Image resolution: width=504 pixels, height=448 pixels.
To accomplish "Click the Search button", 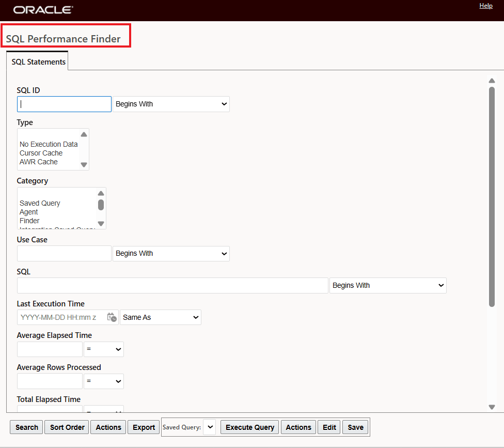I will click(x=26, y=427).
